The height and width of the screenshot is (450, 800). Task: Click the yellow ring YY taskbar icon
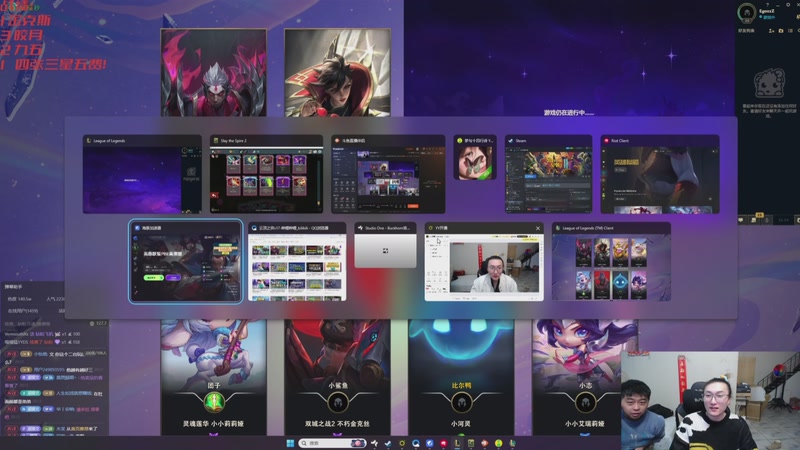(x=402, y=443)
